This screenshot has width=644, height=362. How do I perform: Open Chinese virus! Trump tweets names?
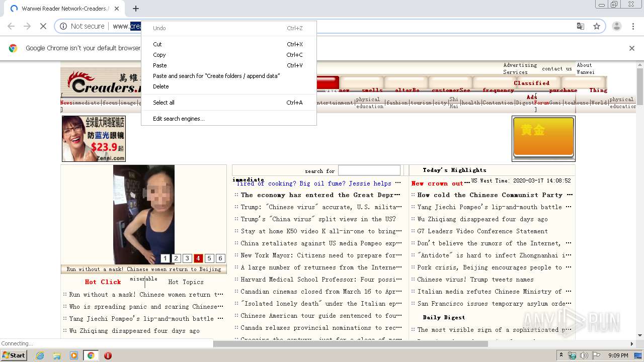(x=475, y=280)
